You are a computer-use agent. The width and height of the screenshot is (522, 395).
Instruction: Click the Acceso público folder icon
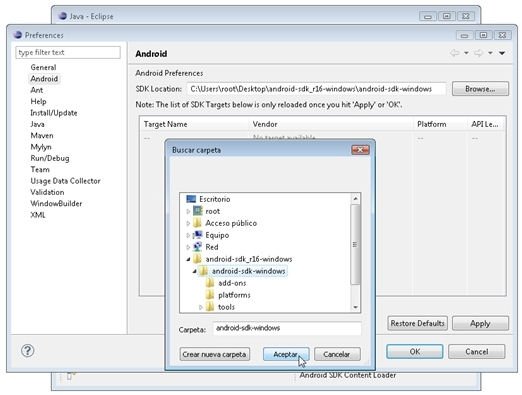[198, 223]
